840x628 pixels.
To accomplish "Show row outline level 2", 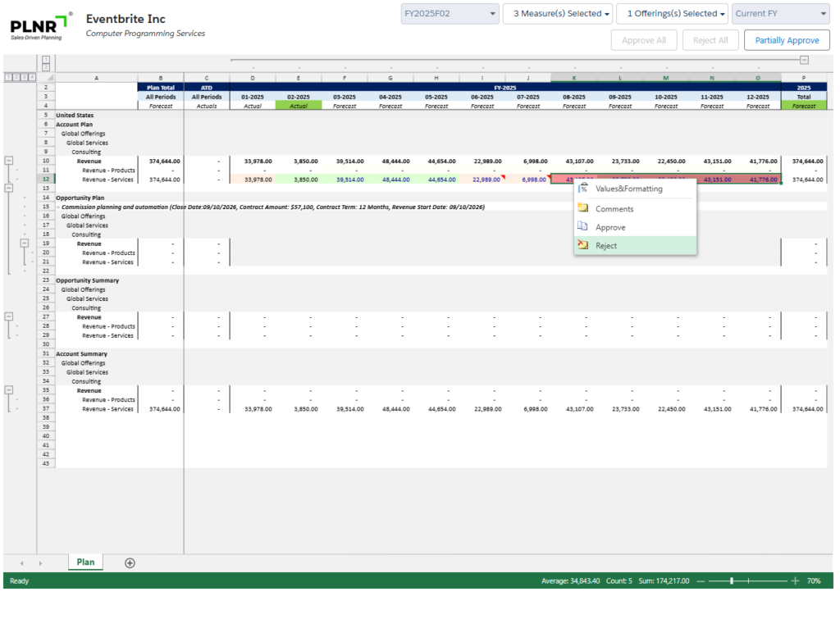I will 16,78.
